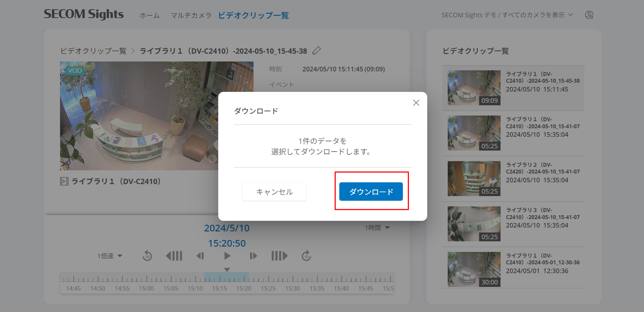The height and width of the screenshot is (312, 644).
Task: Open the ホーム navigation item
Action: pos(149,15)
